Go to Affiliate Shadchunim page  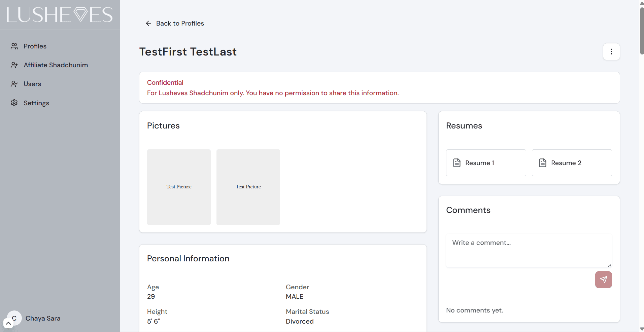(56, 65)
